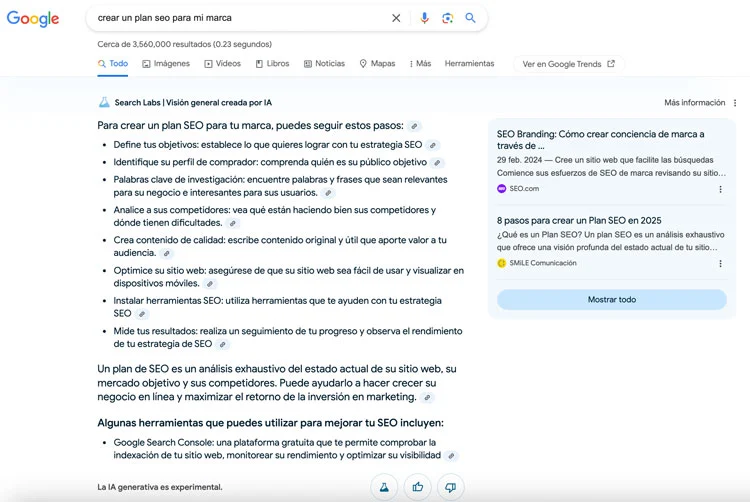Viewport: 750px width, 502px height.
Task: Select the Todo results tab
Action: point(113,64)
